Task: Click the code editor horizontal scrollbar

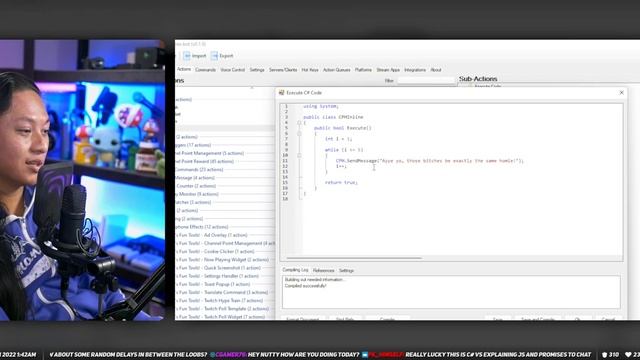Action: coord(353,258)
